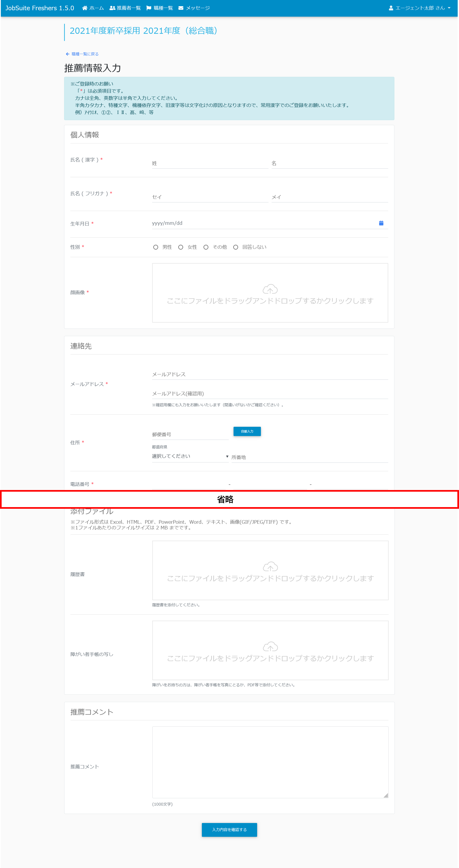Select the 男性 radio button

click(x=156, y=247)
